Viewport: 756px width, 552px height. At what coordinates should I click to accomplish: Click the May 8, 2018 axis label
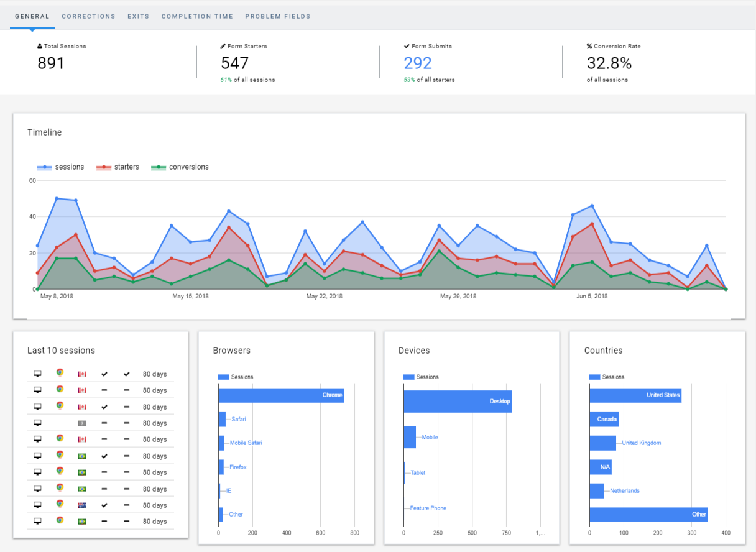coord(57,297)
